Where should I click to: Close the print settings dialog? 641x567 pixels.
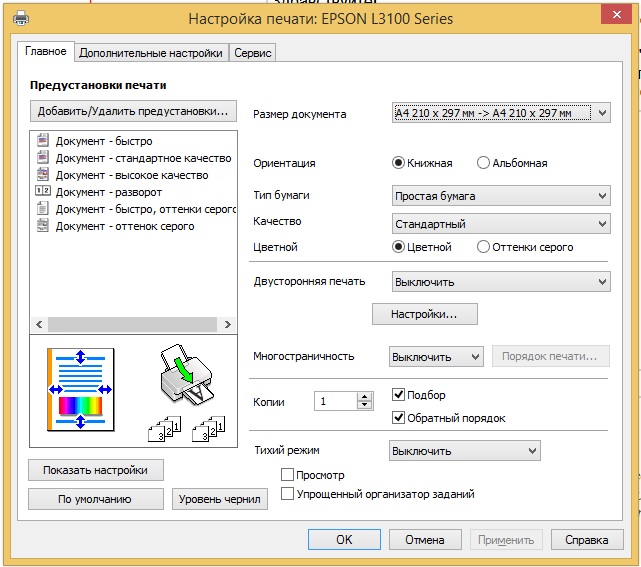click(x=616, y=15)
